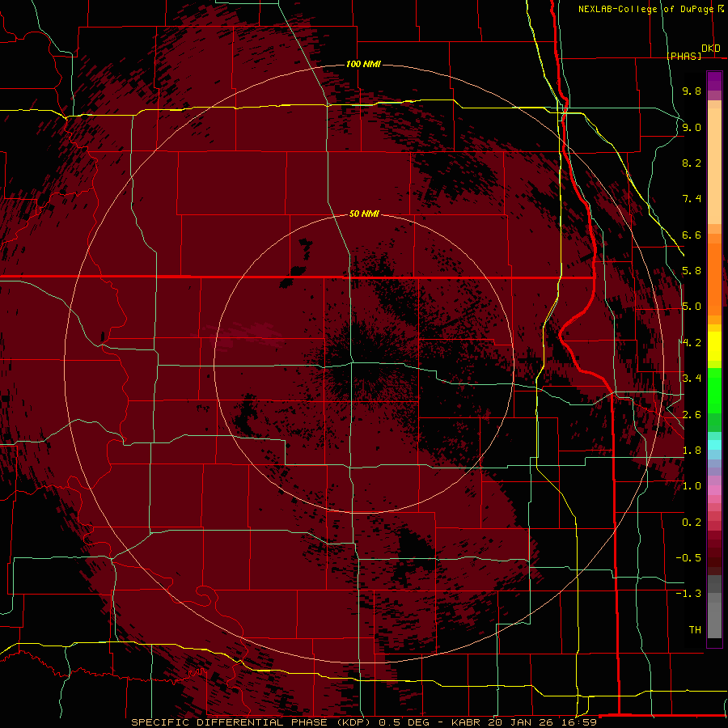Click the 8.2 value on the scale
Image resolution: width=728 pixels, height=728 pixels.
click(x=692, y=163)
